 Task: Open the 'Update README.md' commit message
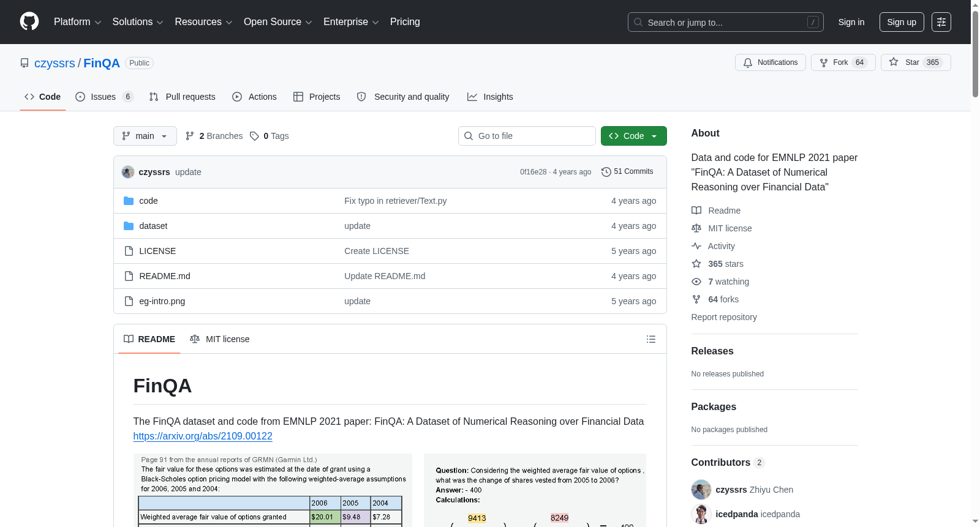tap(385, 276)
